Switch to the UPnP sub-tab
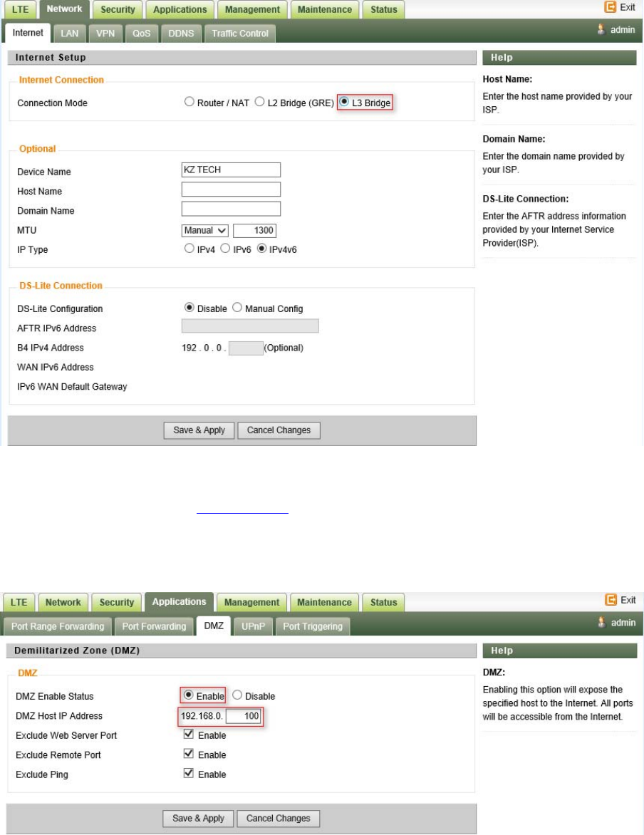This screenshot has width=644, height=835. 253,626
